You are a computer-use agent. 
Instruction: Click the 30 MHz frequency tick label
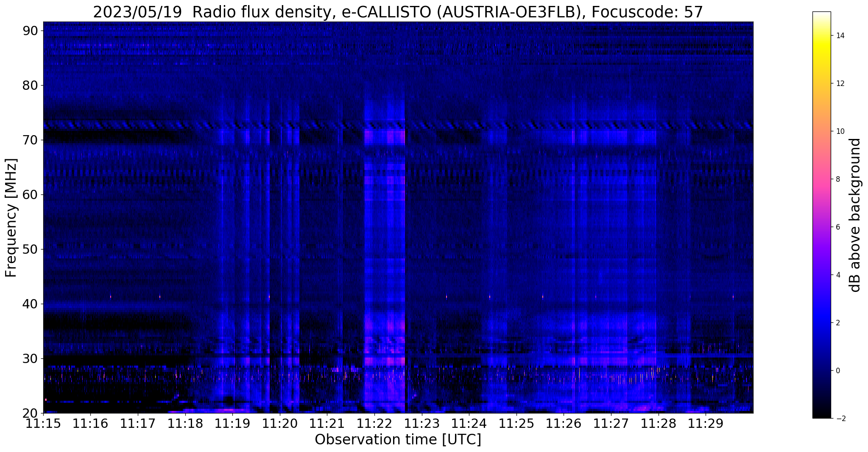[x=30, y=359]
